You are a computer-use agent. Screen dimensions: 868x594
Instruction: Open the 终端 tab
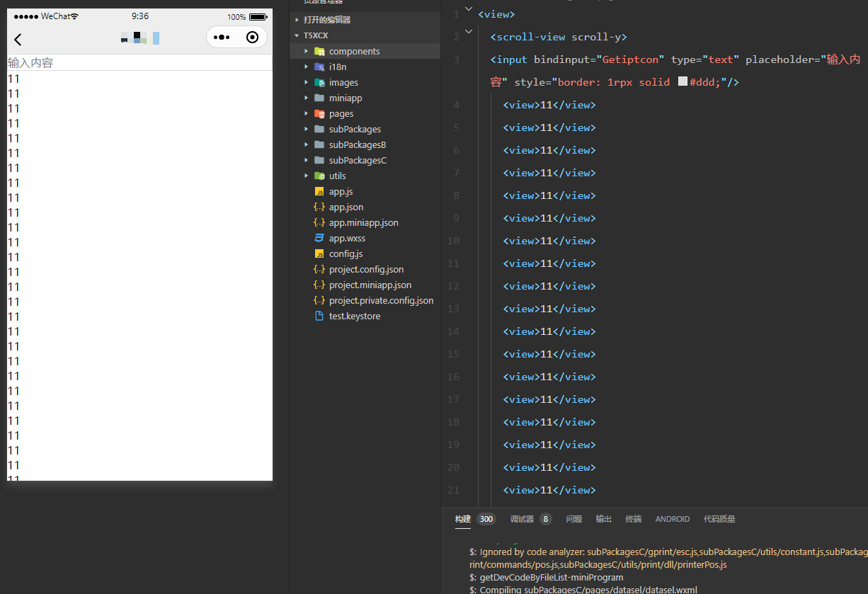point(634,519)
